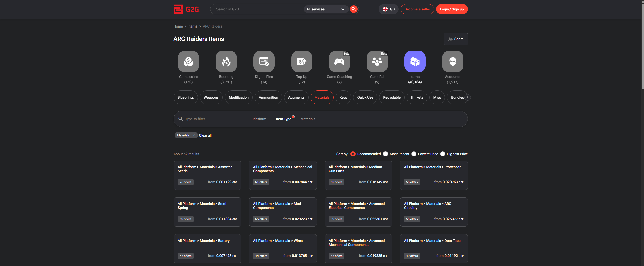
Task: Choose the Lowest Price sort option
Action: point(414,154)
